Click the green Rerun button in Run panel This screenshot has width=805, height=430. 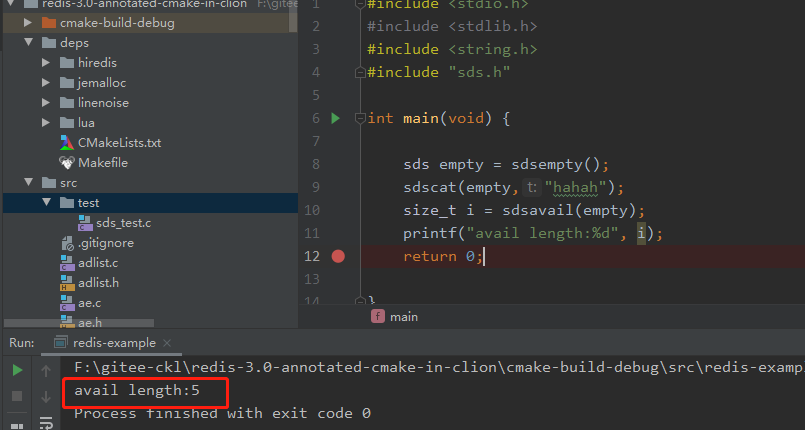tap(17, 370)
